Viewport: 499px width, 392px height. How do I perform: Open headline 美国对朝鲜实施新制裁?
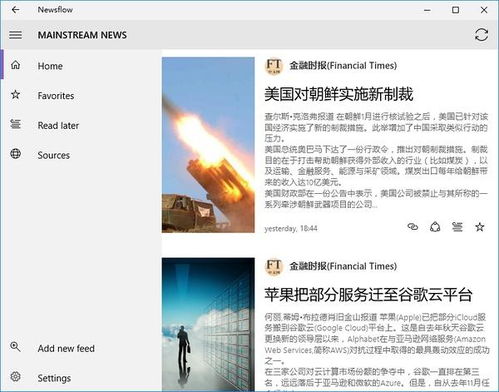(339, 94)
